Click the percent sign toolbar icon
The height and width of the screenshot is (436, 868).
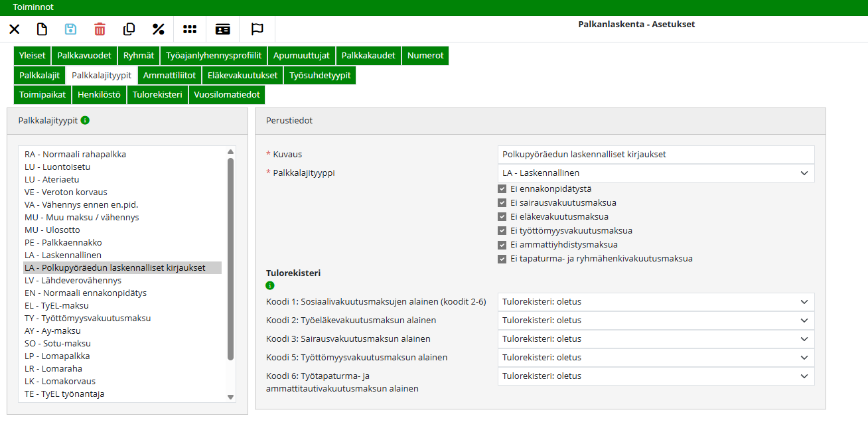(x=158, y=29)
